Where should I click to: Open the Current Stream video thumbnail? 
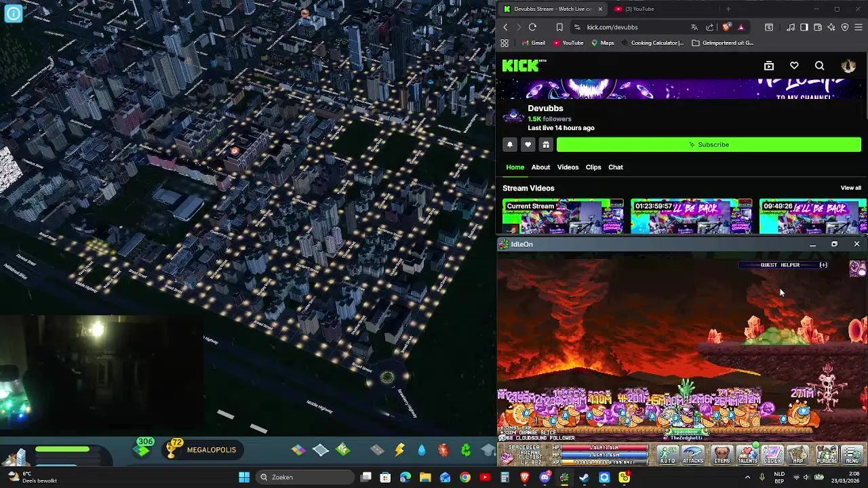click(563, 216)
